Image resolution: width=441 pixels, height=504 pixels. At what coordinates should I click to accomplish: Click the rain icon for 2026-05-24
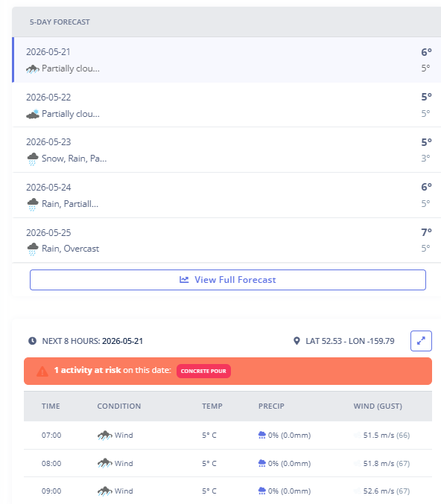33,204
